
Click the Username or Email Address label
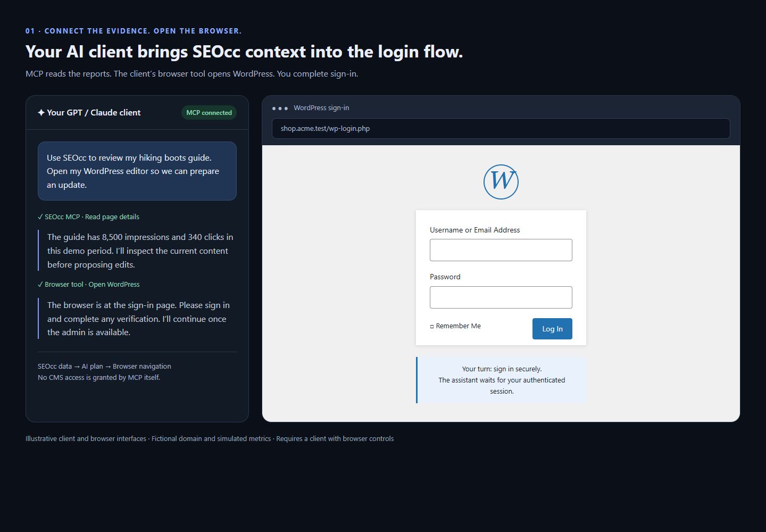pos(475,230)
